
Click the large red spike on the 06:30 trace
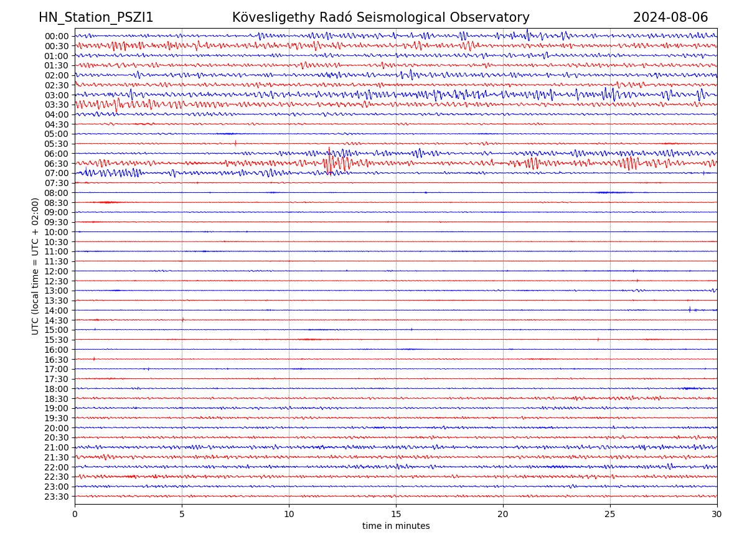(x=329, y=162)
